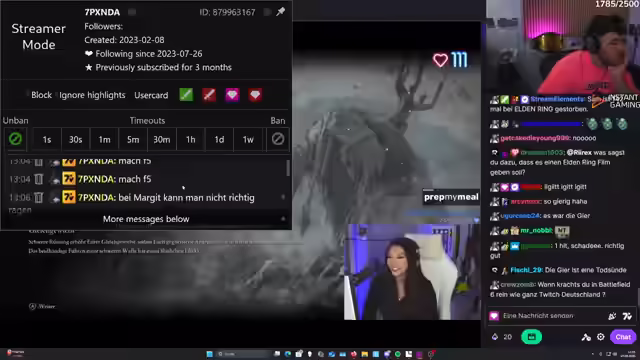This screenshot has width=640, height=360.
Task: Delete the 'bei Margit kann man' message
Action: tap(38, 197)
